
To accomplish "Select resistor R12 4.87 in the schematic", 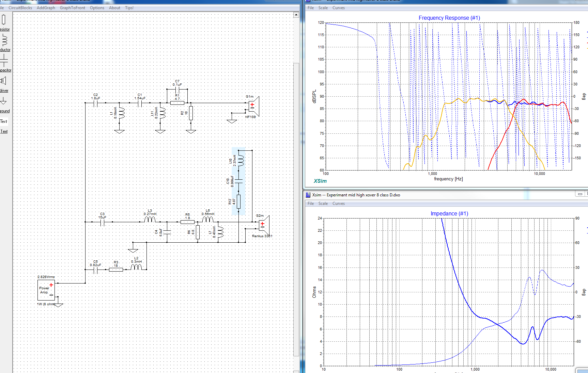I will 238,201.
